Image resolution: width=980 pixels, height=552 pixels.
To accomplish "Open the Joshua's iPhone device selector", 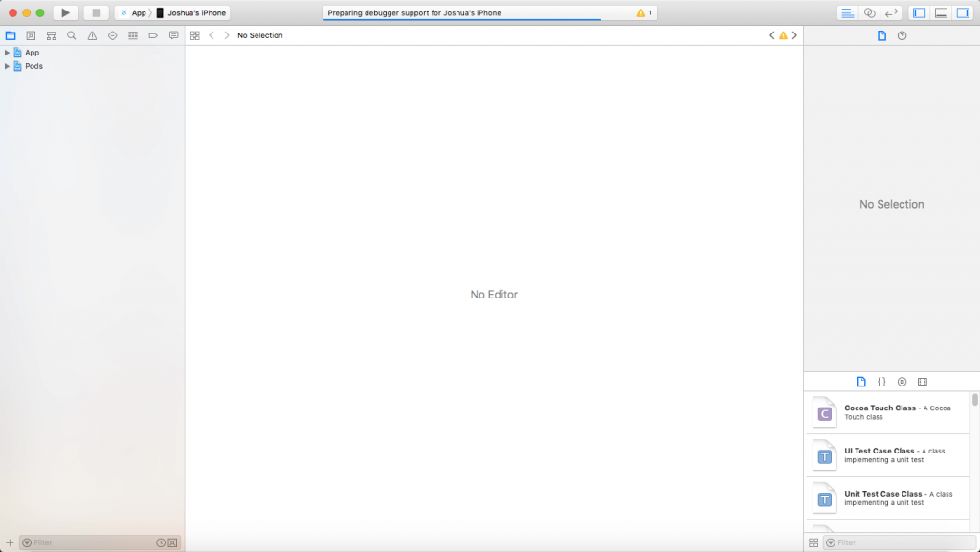I will (x=191, y=12).
